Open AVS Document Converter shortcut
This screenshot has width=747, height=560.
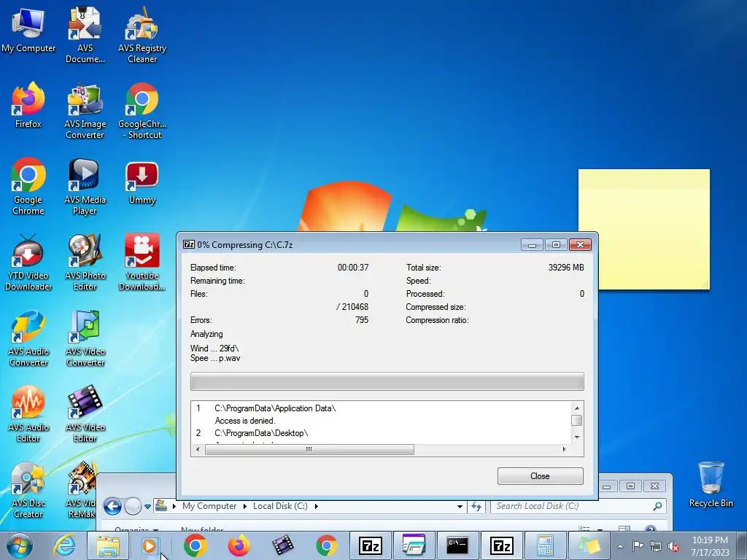(x=85, y=34)
